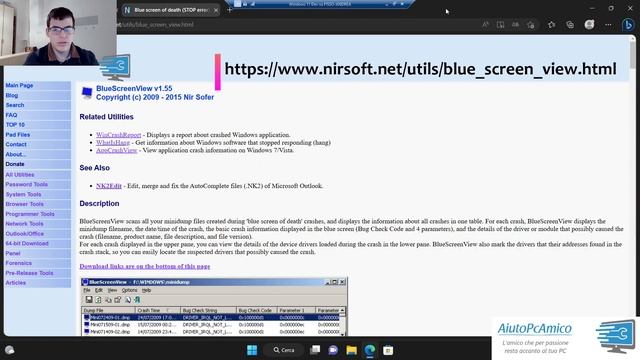Click Download links are on the bottom link

click(145, 266)
